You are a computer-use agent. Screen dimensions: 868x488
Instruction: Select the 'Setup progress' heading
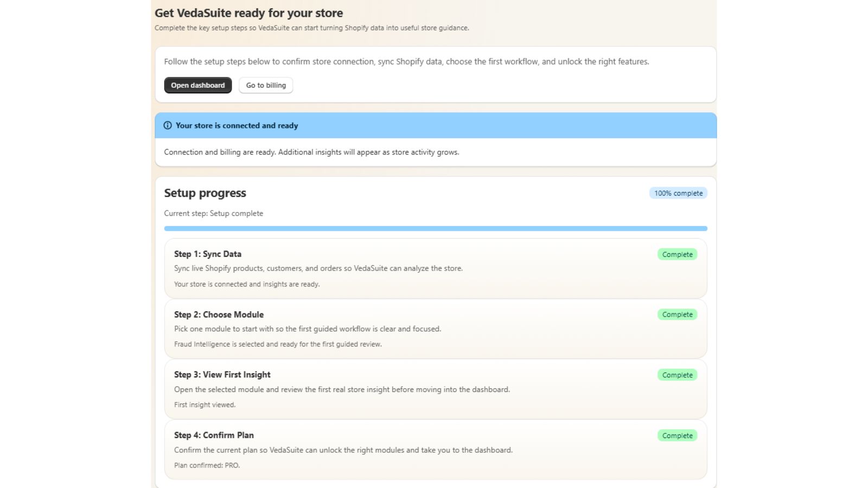click(x=205, y=193)
